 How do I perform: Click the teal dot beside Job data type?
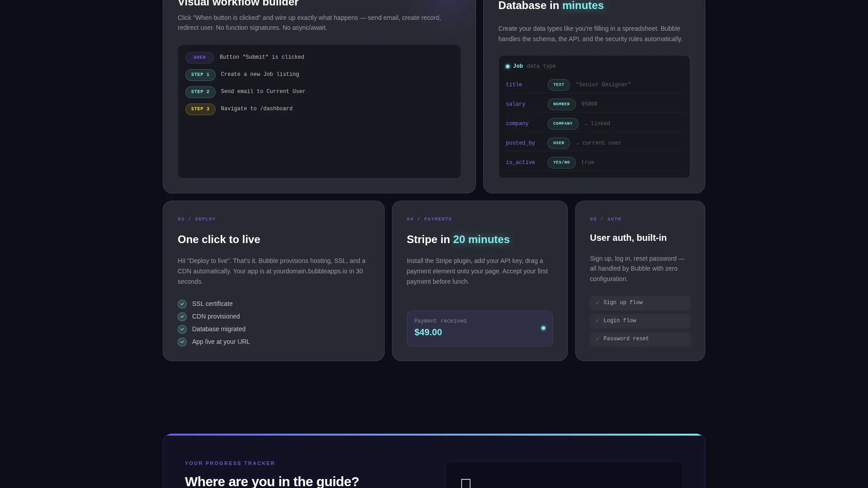pos(508,66)
